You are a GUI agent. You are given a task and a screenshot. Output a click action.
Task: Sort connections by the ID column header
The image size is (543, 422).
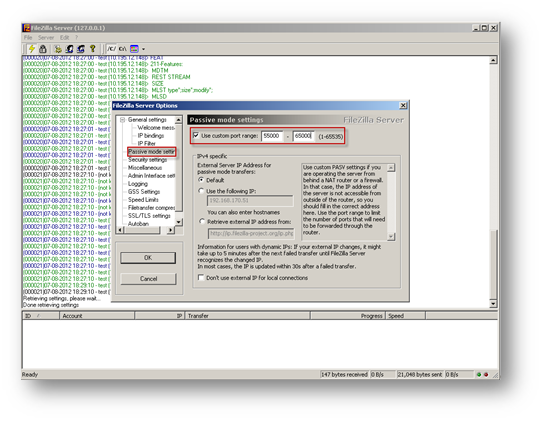(41, 316)
